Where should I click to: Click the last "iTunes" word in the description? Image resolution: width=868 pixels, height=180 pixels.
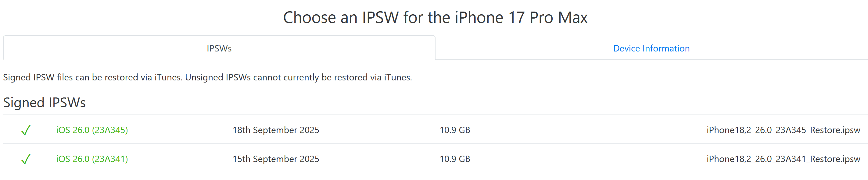pos(397,77)
